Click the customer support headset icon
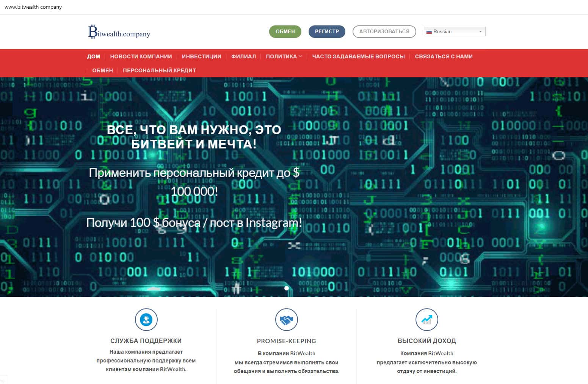The height and width of the screenshot is (384, 588). coord(146,320)
